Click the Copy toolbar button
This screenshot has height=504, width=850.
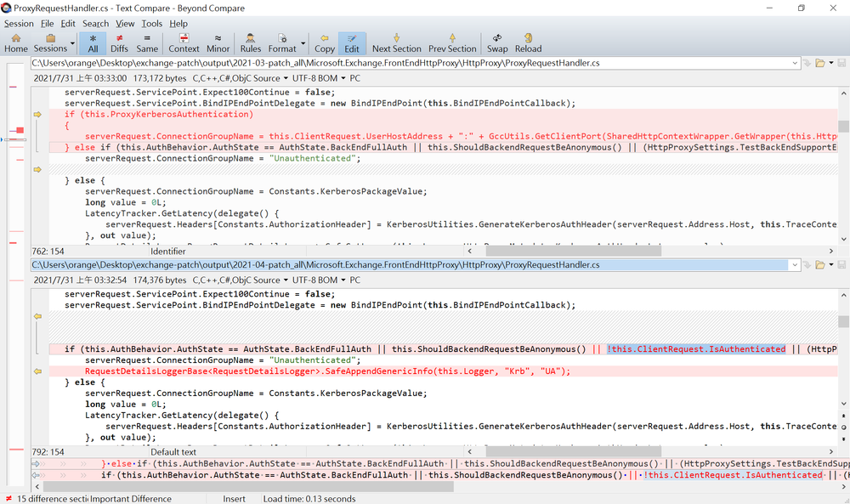(324, 42)
